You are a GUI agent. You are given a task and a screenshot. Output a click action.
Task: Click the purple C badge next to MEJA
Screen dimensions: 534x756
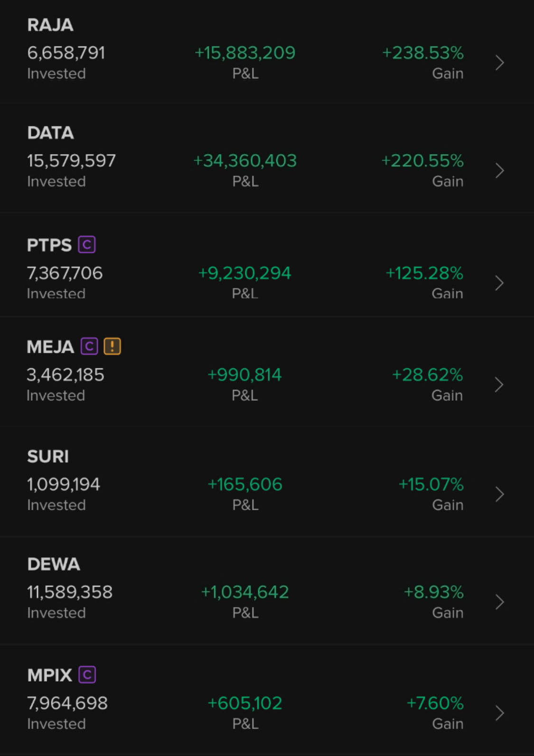[89, 346]
